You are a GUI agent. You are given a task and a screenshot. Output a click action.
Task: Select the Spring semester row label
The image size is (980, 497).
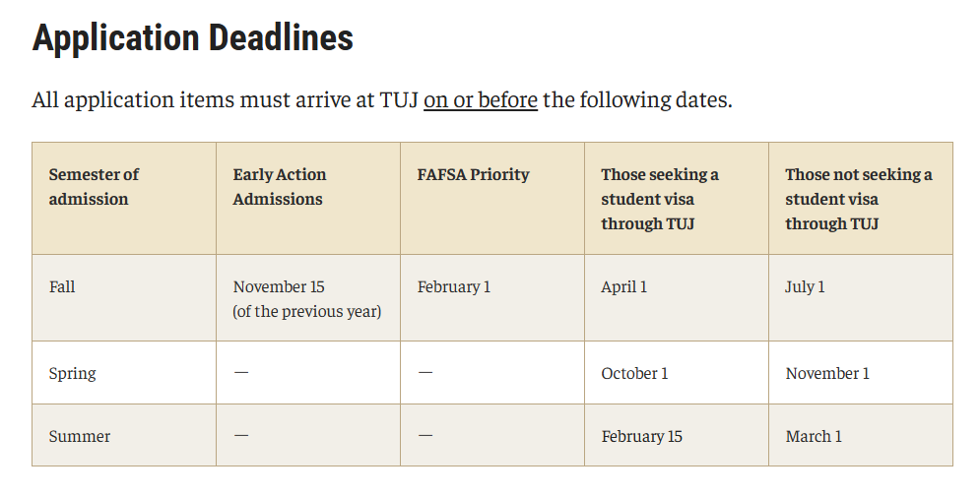tap(73, 374)
